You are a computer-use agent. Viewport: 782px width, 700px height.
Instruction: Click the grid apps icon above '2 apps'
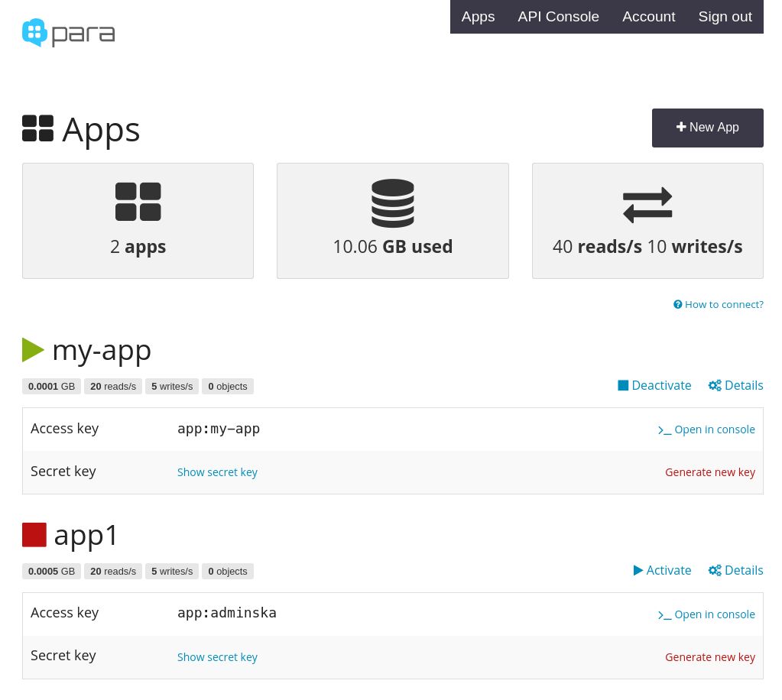click(138, 201)
